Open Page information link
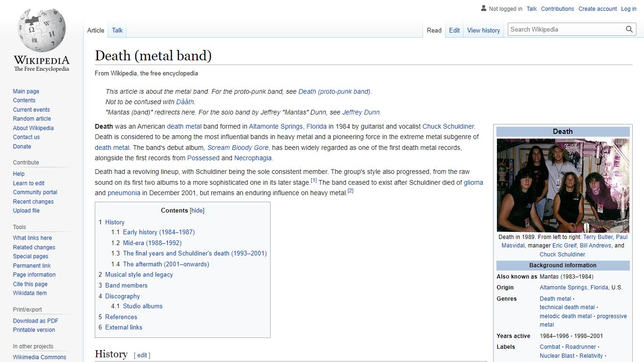Viewport: 644px width, 362px height. click(34, 275)
